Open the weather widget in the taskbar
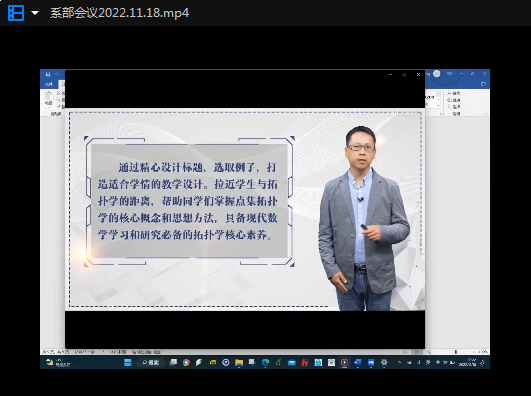The image size is (531, 396). pyautogui.click(x=58, y=362)
